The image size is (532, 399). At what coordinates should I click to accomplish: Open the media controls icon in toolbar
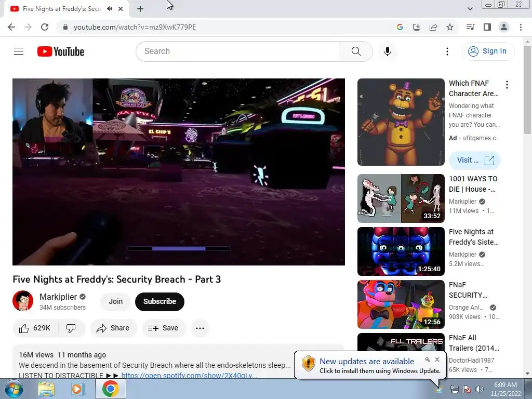tap(470, 27)
